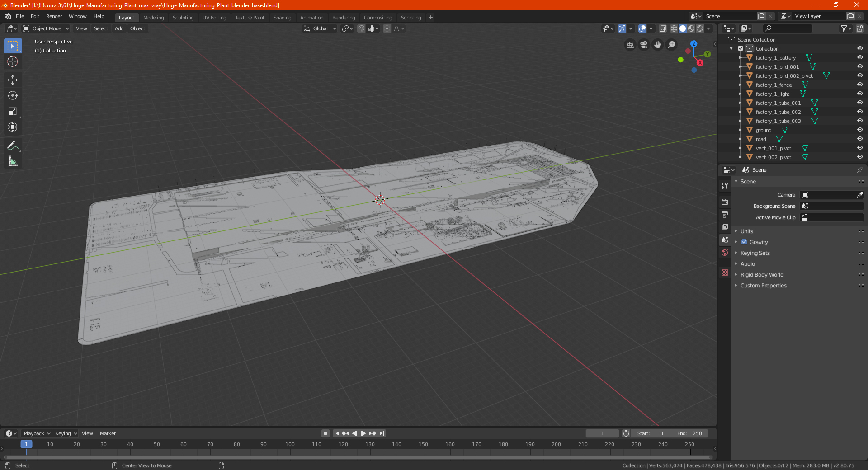Open the Object Mode dropdown
Screen dimensions: 868x470
pyautogui.click(x=46, y=28)
